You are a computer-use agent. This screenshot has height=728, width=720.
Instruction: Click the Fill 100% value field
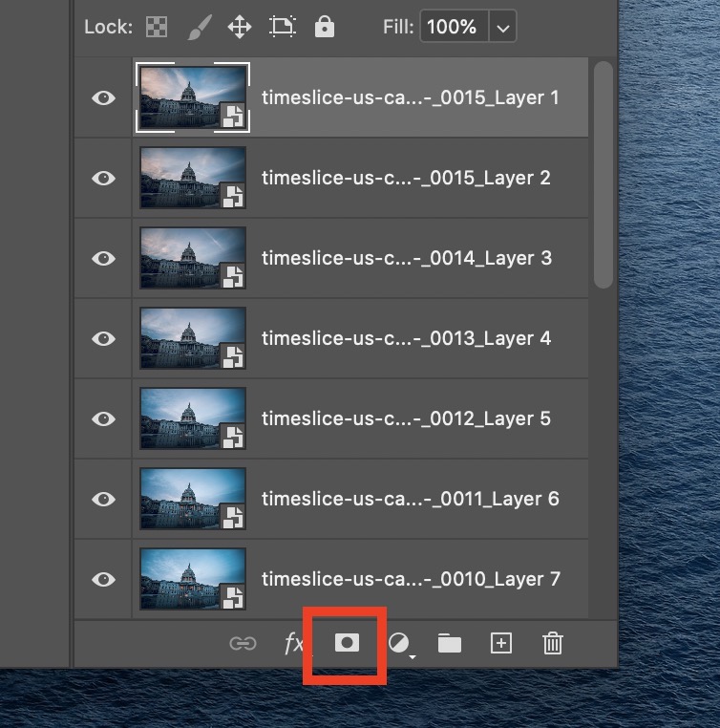(455, 27)
